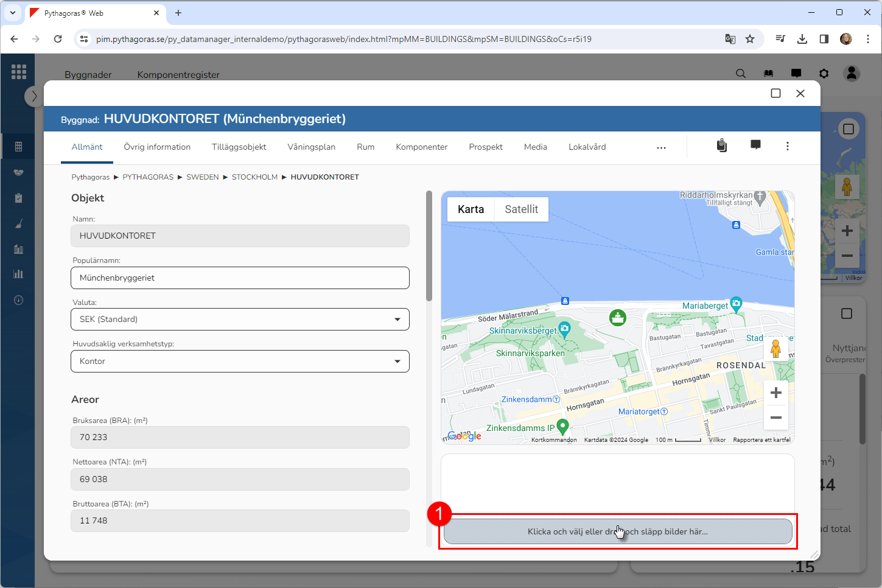Open the Huvudsaklig verksamhetstyp dropdown
This screenshot has width=882, height=588.
coord(240,362)
